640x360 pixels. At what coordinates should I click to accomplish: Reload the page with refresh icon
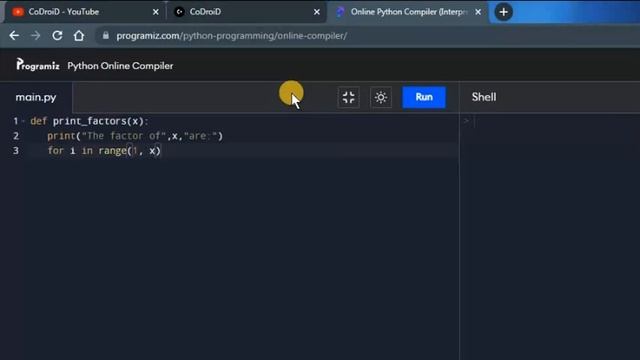(x=57, y=36)
